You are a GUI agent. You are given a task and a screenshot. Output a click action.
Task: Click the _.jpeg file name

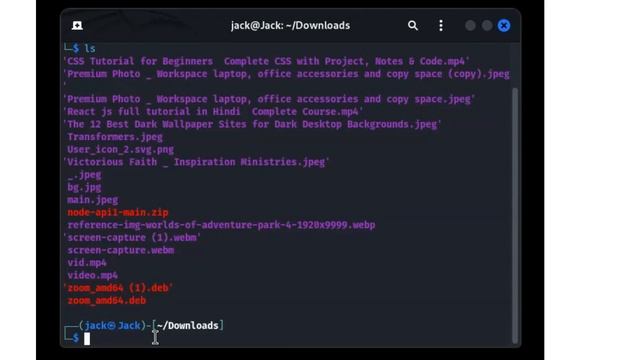(x=84, y=175)
